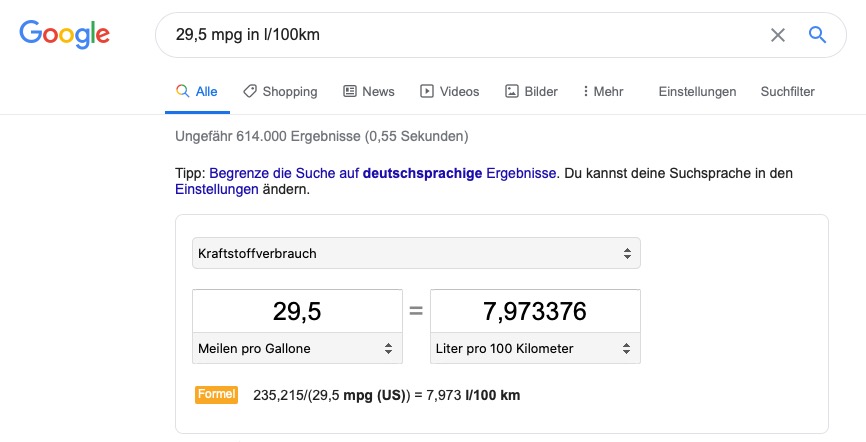Image resolution: width=866 pixels, height=442 pixels.
Task: Click the News newspaper icon
Action: click(x=350, y=91)
